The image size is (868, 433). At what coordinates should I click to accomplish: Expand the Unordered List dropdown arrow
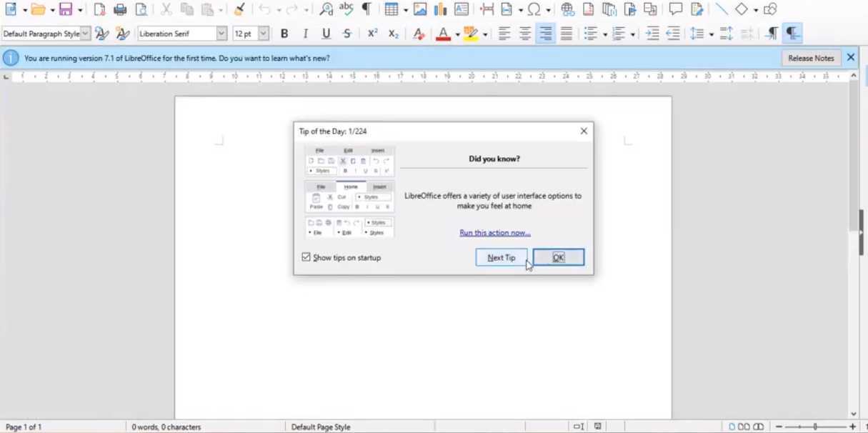605,34
